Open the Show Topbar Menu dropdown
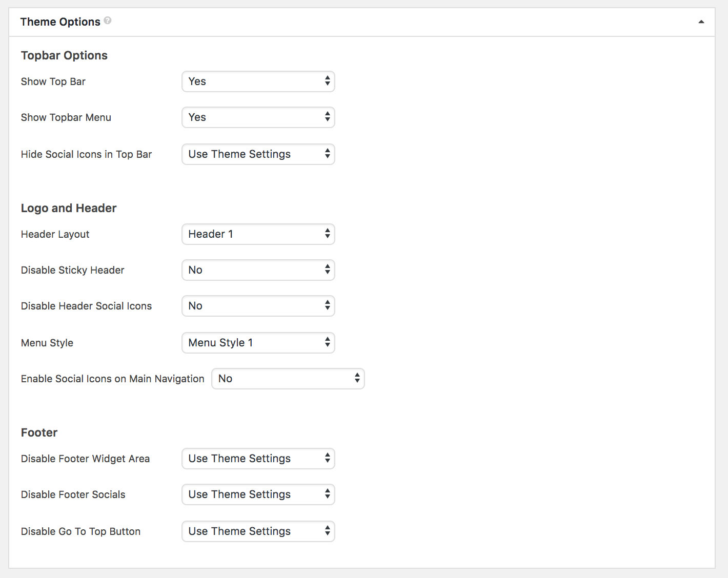This screenshot has height=578, width=728. (258, 117)
